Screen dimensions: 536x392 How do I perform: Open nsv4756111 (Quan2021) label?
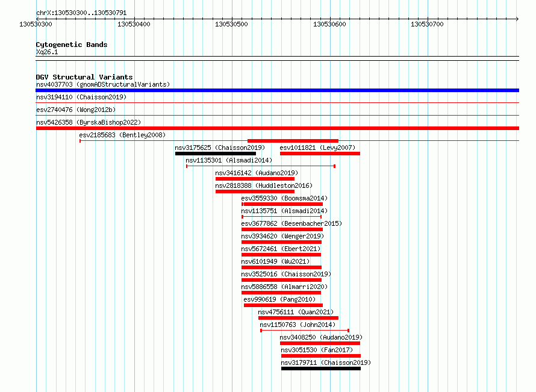[x=296, y=312]
